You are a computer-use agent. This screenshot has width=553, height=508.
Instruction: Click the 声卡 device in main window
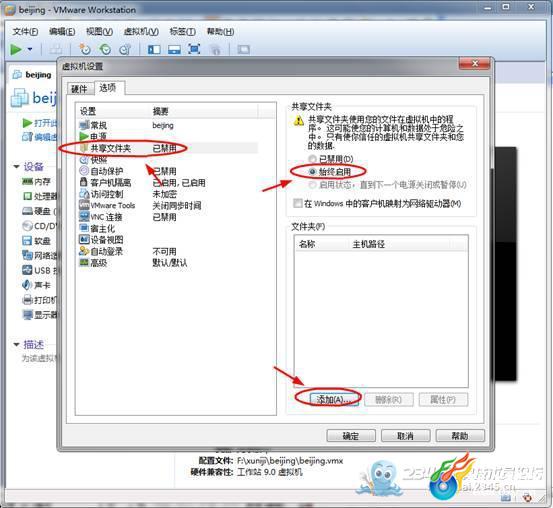coord(36,285)
